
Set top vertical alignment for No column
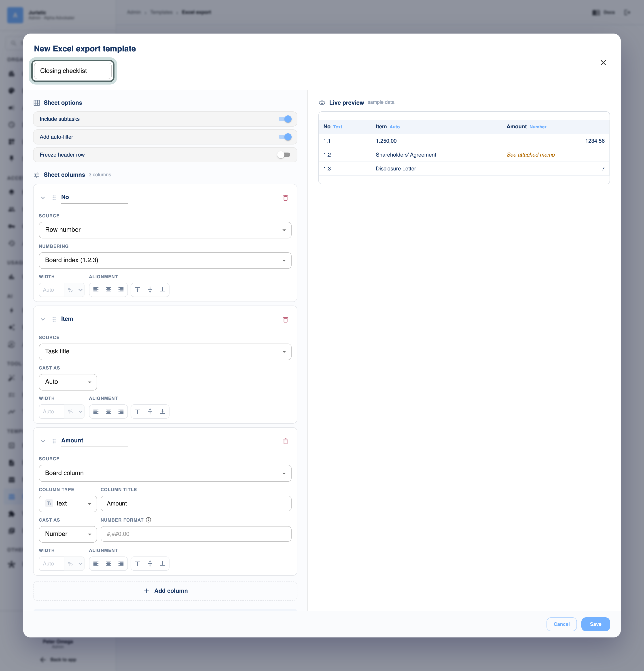(138, 290)
